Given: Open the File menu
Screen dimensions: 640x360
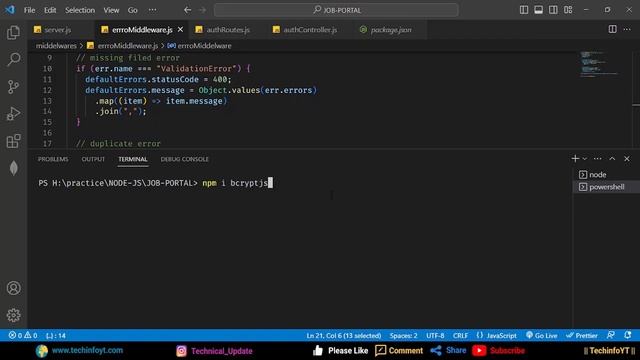Looking at the screenshot, I should point(29,10).
